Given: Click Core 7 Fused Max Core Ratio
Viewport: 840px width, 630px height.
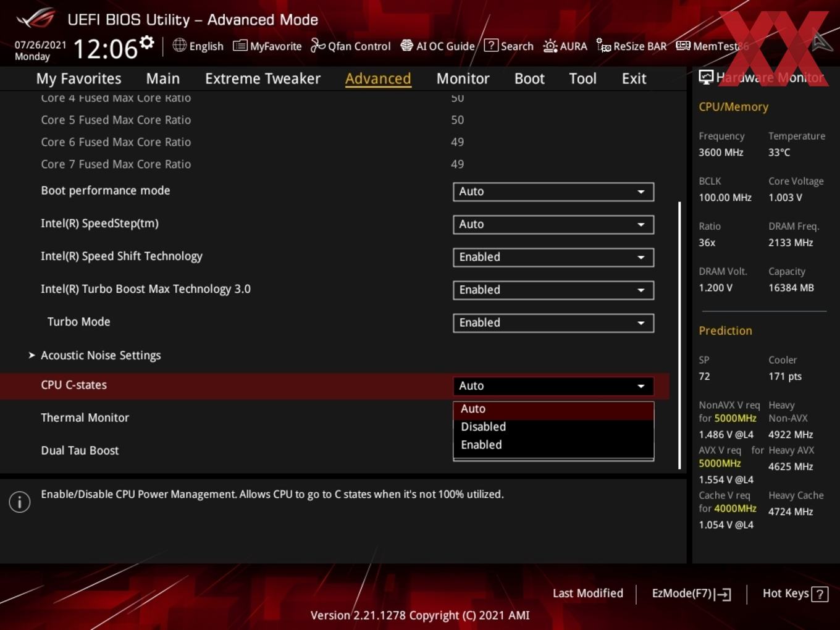Looking at the screenshot, I should coord(115,164).
